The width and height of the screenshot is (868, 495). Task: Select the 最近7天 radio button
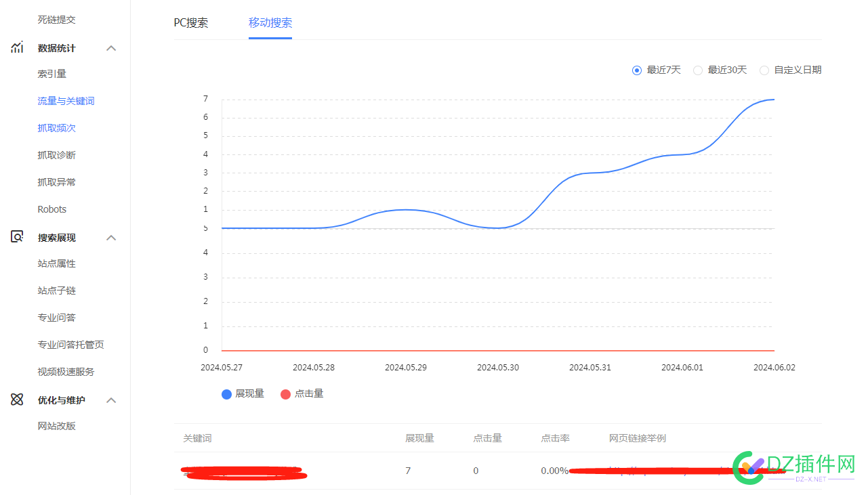pyautogui.click(x=636, y=70)
